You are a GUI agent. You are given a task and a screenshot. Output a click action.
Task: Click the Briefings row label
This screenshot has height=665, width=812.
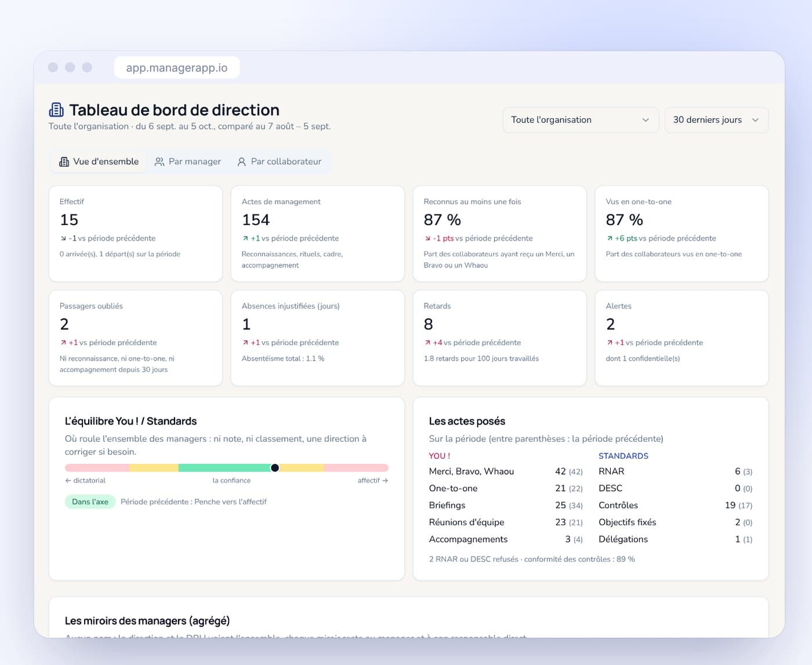click(447, 506)
